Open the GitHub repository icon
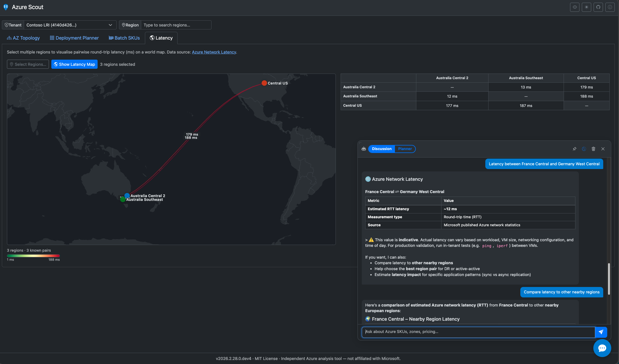619x364 pixels. coord(598,7)
